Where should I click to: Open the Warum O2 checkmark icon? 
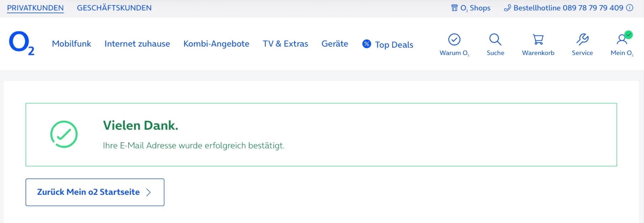[x=454, y=40]
